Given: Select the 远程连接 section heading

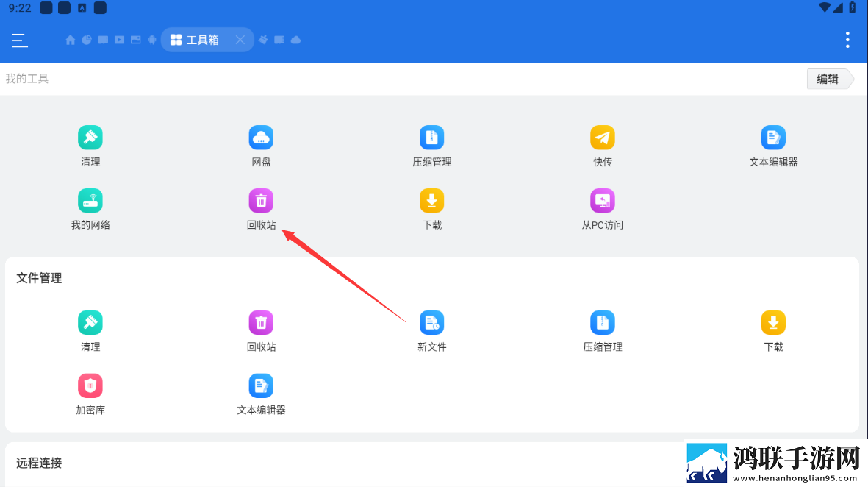Looking at the screenshot, I should (39, 463).
